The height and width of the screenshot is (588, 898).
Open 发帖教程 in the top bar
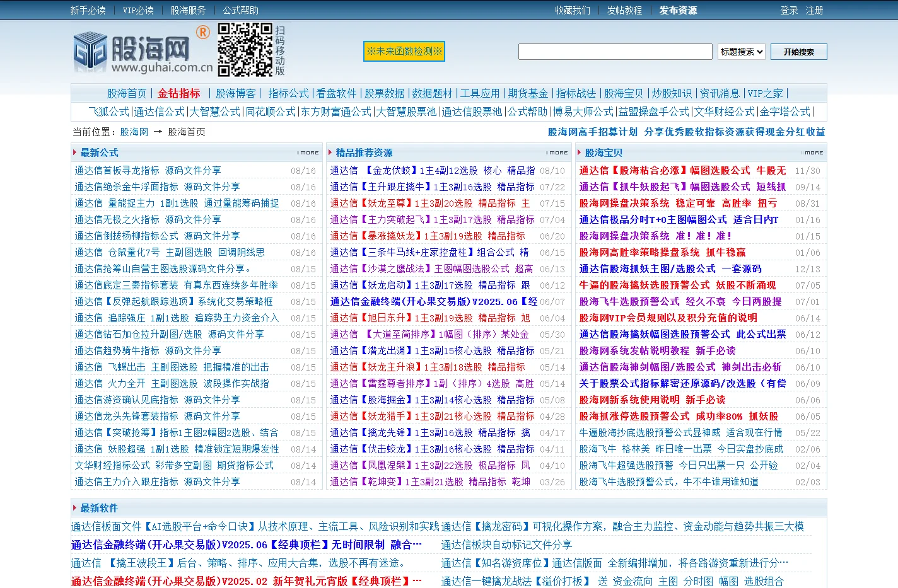pos(624,10)
